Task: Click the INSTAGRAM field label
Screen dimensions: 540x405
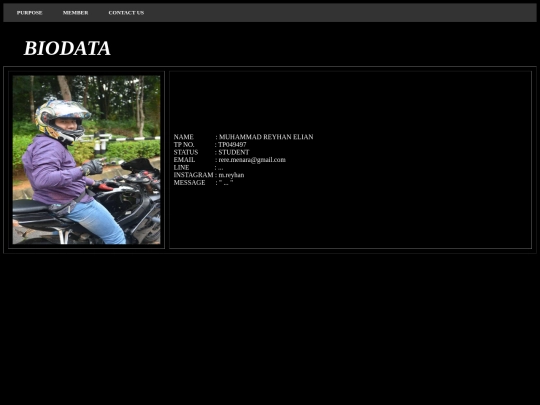Action: click(194, 175)
